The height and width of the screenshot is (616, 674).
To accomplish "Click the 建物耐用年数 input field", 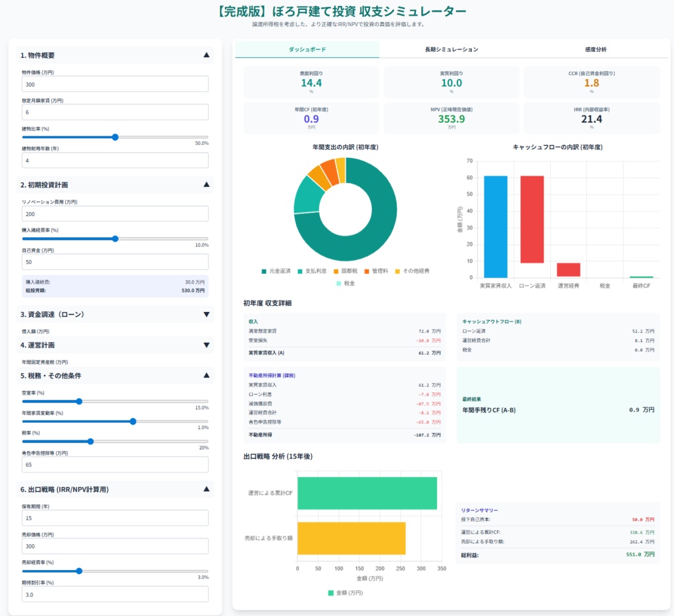I will [115, 161].
